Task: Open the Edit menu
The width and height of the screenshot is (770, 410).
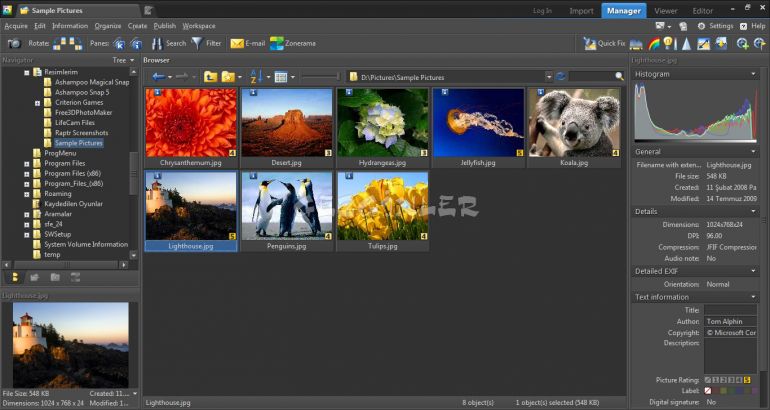Action: pyautogui.click(x=40, y=26)
